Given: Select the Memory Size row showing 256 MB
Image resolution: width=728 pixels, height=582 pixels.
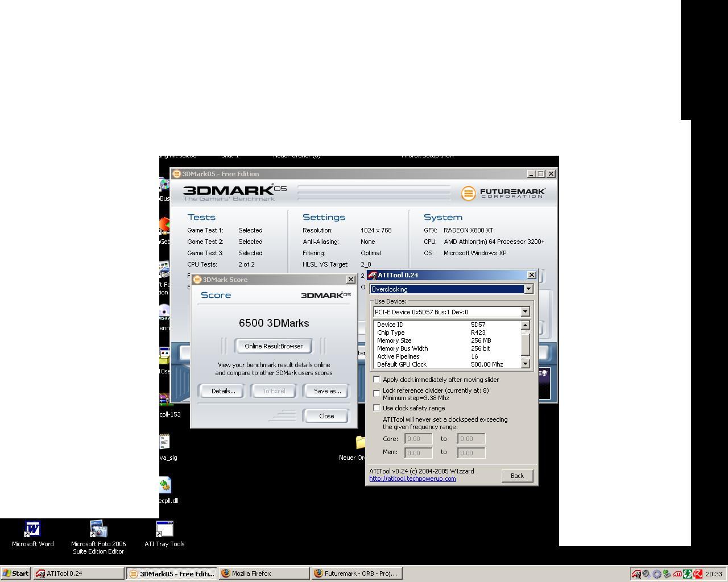Looking at the screenshot, I should pos(447,340).
